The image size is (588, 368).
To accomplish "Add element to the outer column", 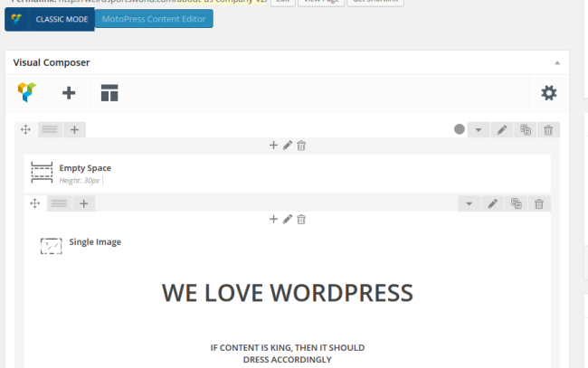I will pyautogui.click(x=273, y=146).
